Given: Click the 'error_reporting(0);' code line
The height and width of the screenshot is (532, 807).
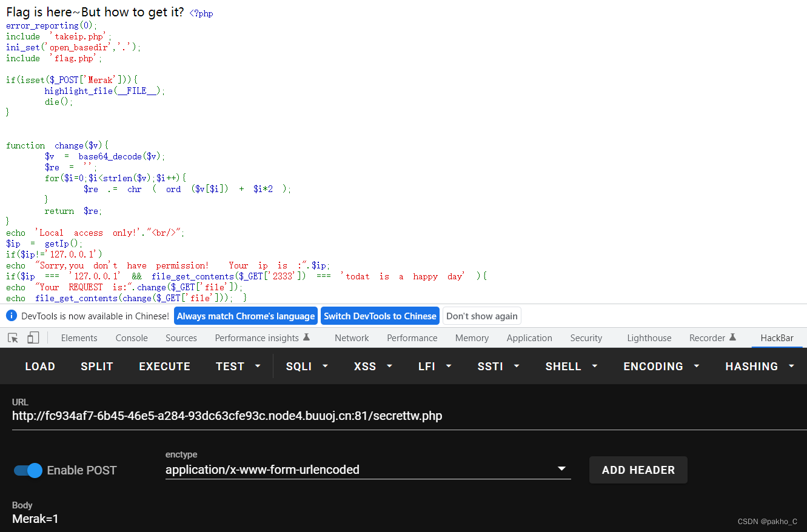Looking at the screenshot, I should point(52,25).
